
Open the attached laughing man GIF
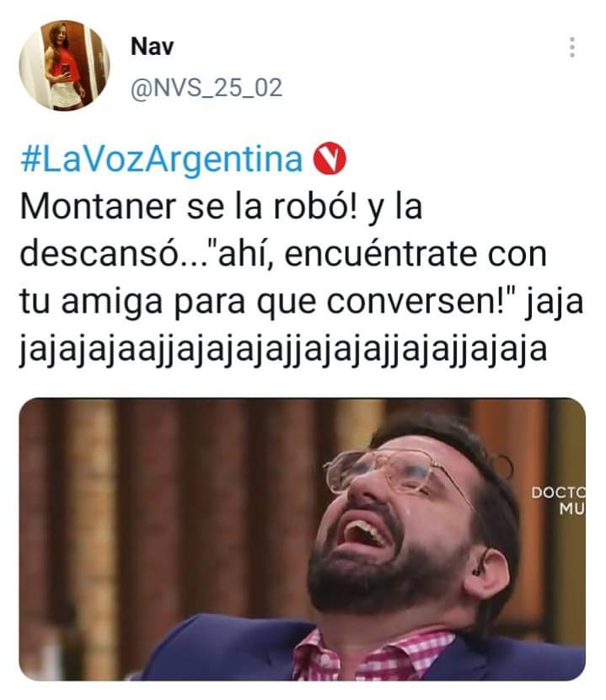tap(302, 539)
